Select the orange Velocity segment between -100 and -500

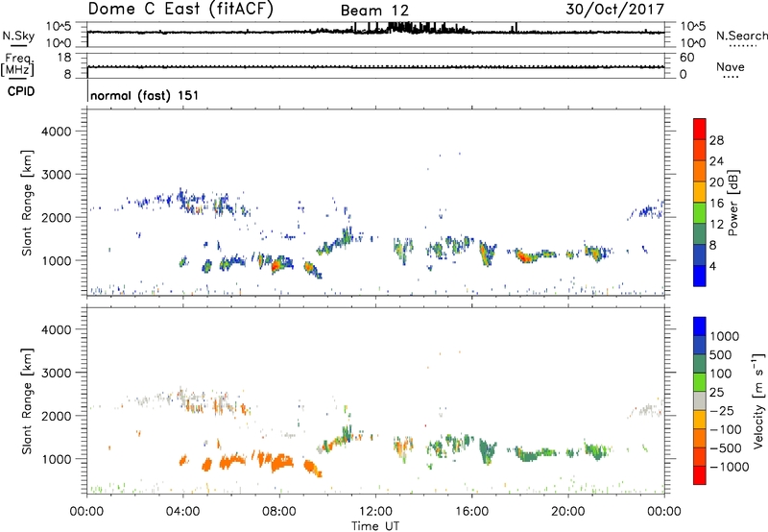tap(700, 438)
